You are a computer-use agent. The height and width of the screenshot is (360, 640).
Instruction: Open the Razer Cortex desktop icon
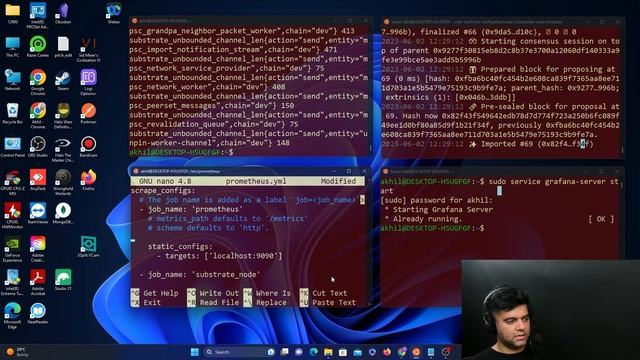click(x=38, y=46)
